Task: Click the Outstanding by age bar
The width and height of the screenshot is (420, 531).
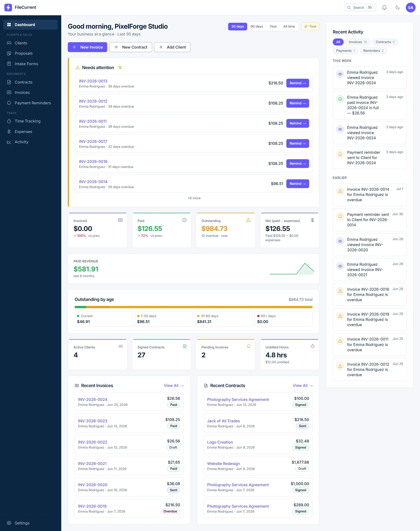Action: (194, 307)
